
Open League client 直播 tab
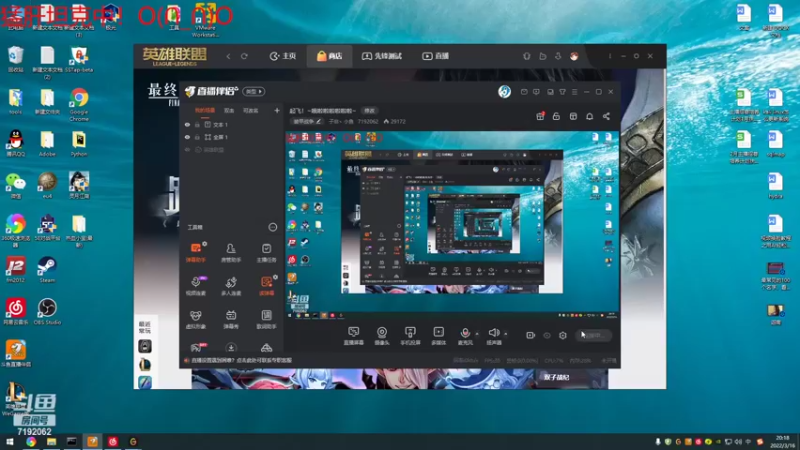[436, 56]
